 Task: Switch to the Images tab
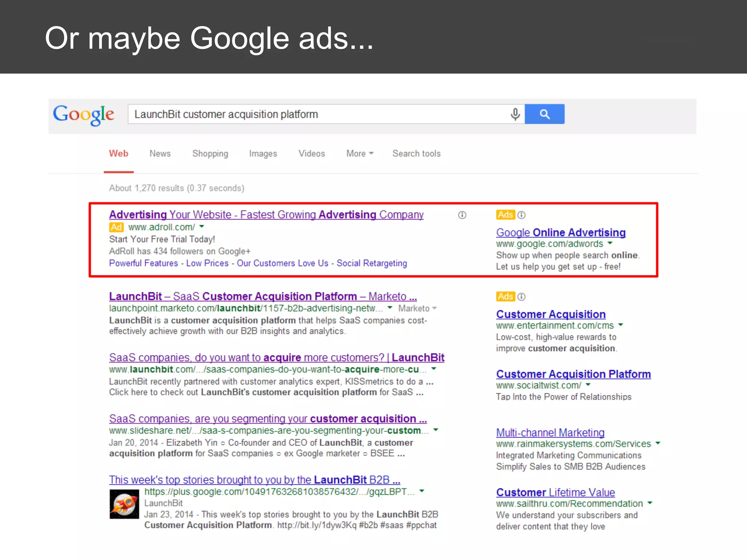(x=263, y=154)
